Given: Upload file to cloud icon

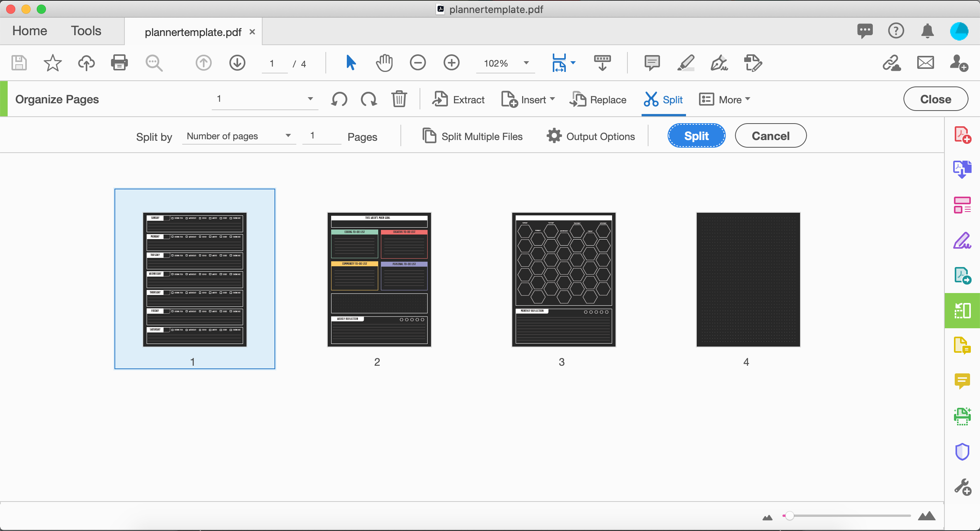Looking at the screenshot, I should coord(86,63).
